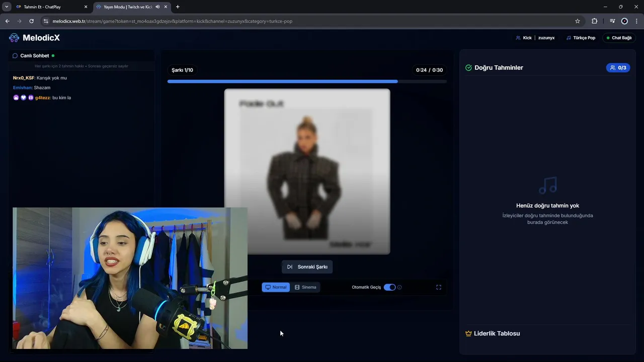Click the first badge beside g4tezz

(16, 98)
